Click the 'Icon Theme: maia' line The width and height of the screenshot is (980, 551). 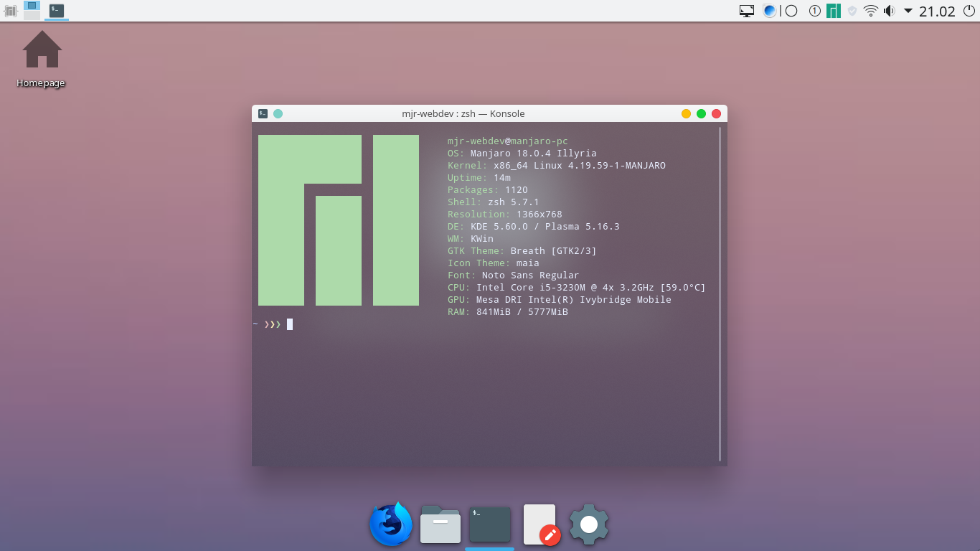pyautogui.click(x=494, y=263)
